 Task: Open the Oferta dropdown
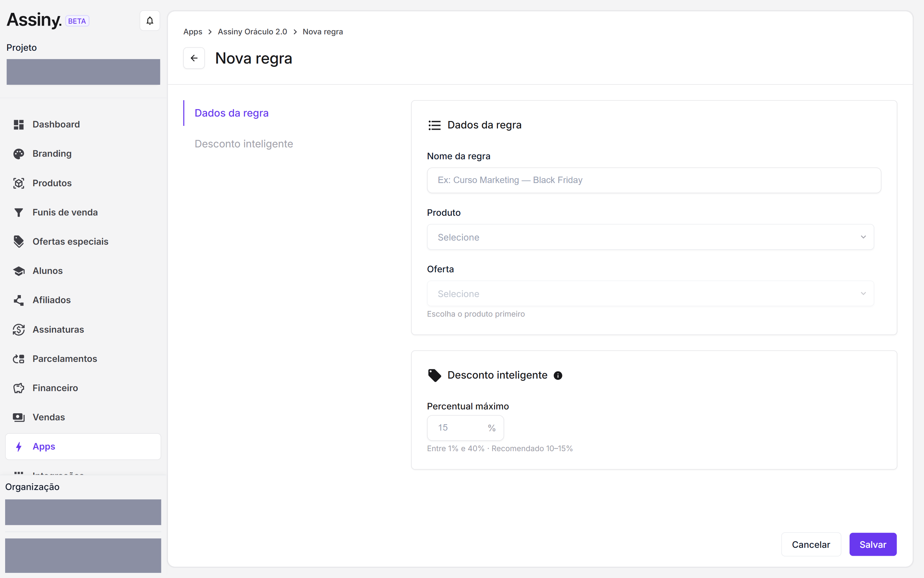(x=650, y=293)
